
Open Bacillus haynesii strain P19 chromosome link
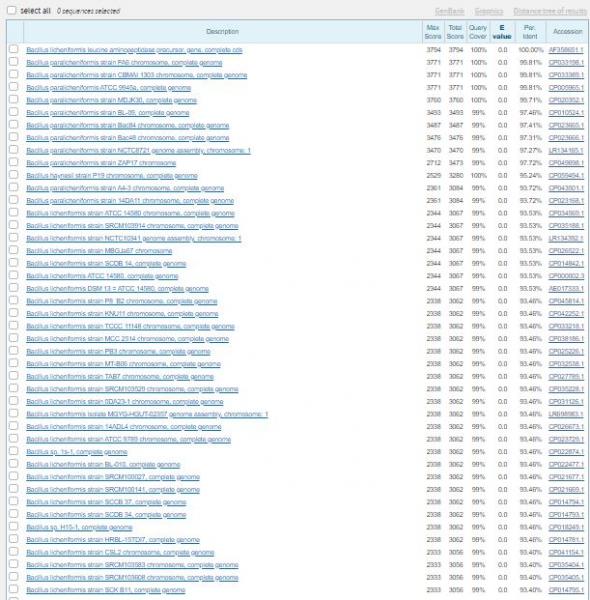tap(112, 176)
